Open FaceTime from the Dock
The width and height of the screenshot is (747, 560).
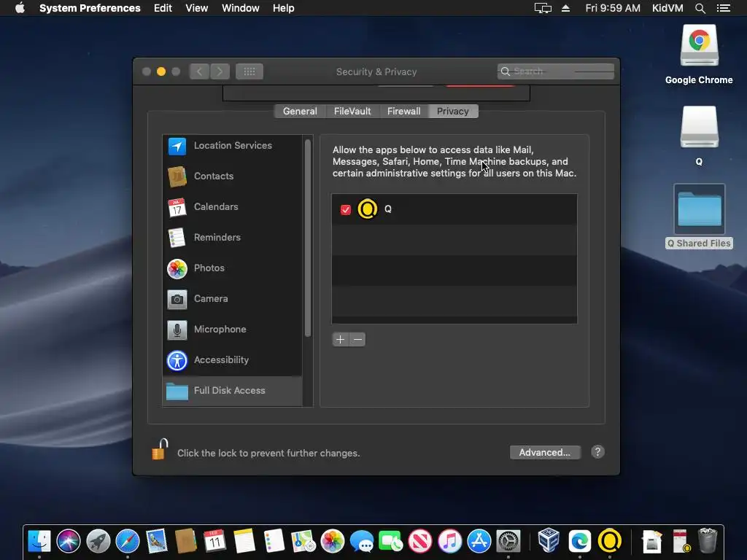tap(391, 541)
